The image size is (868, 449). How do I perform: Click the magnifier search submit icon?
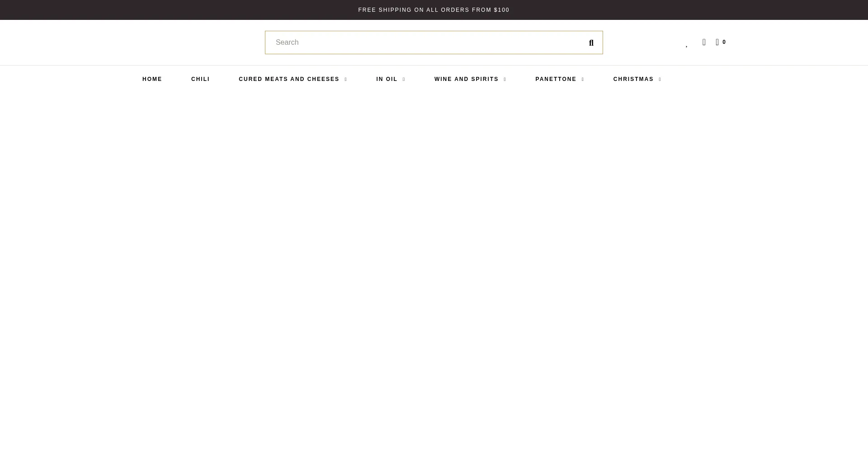point(591,43)
